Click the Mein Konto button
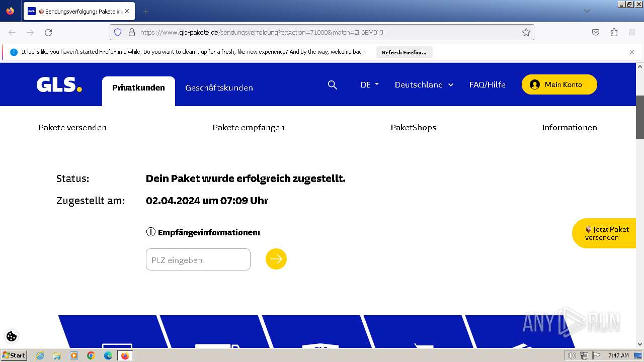The image size is (644, 362). pos(559,84)
